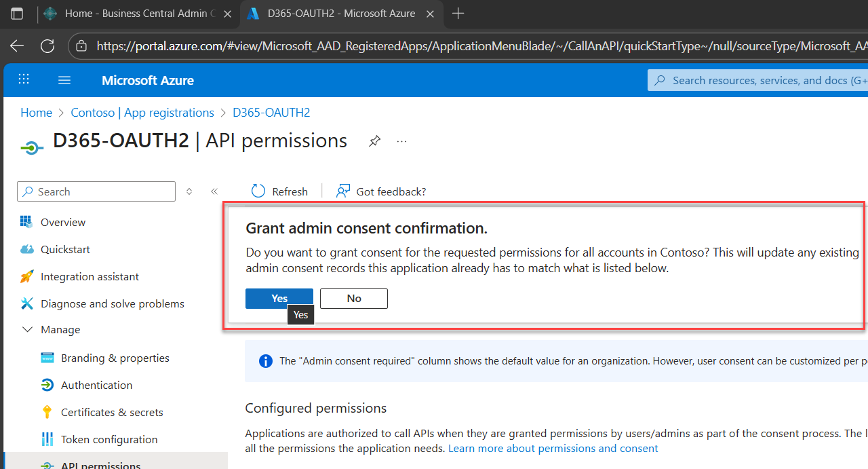Click the browser Back arrow
The image size is (868, 469).
(x=17, y=45)
